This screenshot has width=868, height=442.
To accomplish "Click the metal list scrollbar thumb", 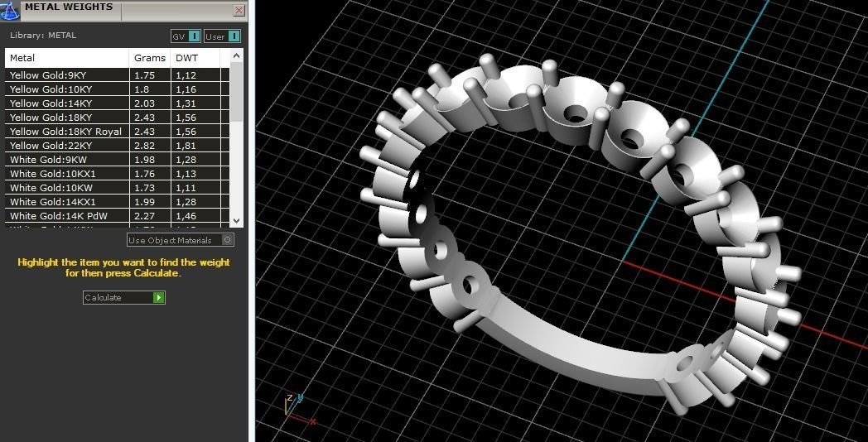I will click(236, 91).
